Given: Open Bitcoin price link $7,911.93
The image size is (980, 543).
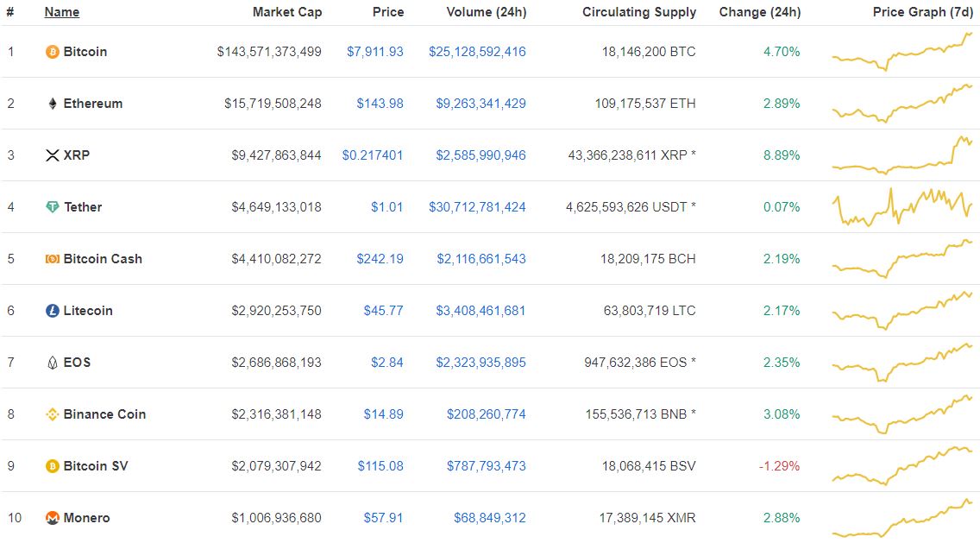Looking at the screenshot, I should pyautogui.click(x=375, y=52).
